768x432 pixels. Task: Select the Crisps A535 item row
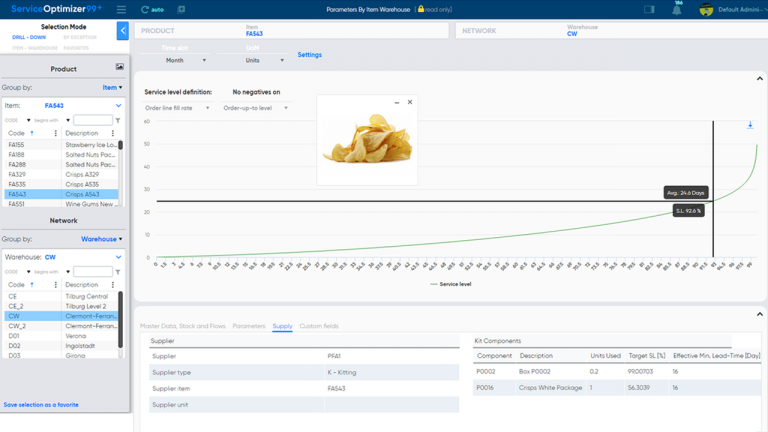pyautogui.click(x=62, y=184)
